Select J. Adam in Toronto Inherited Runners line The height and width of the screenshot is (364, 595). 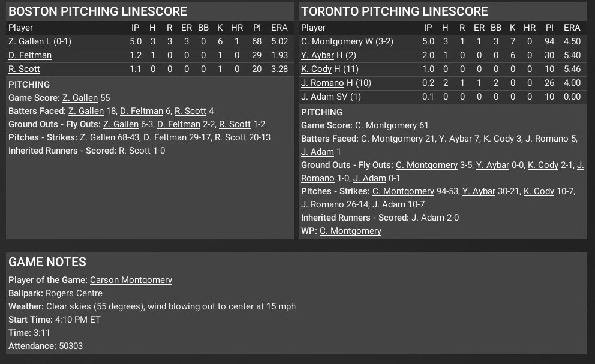(x=426, y=218)
